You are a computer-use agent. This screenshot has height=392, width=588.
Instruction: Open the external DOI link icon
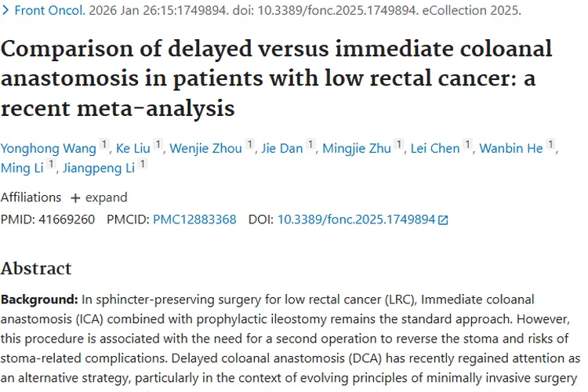point(443,220)
